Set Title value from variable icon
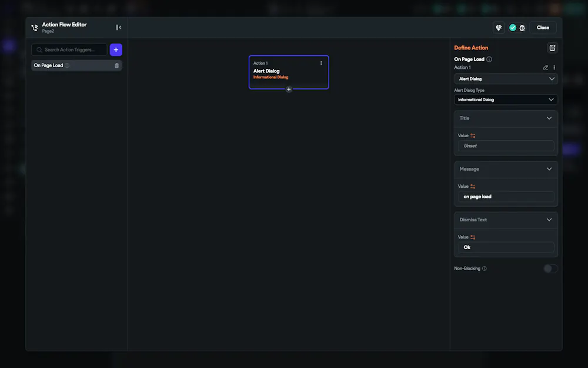The width and height of the screenshot is (588, 368). [473, 135]
